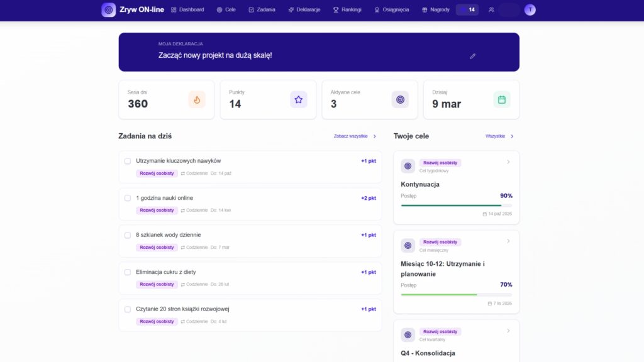Tick the 1 godzina nauki online checkbox
The width and height of the screenshot is (644, 362).
click(128, 198)
